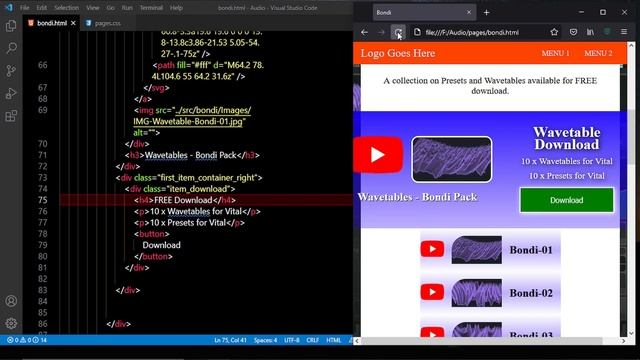Open the browser Library icon
Viewport: 640px width, 360px height.
(x=590, y=32)
